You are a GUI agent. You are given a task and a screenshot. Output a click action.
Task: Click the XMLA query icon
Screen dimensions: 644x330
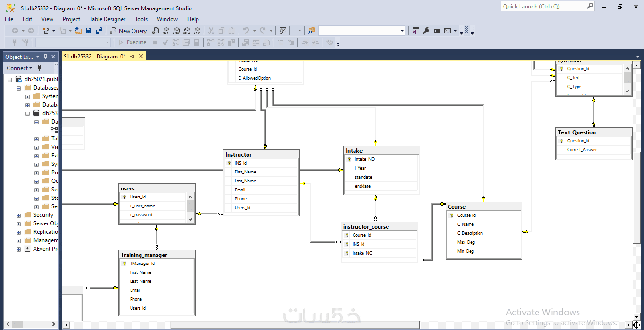187,31
